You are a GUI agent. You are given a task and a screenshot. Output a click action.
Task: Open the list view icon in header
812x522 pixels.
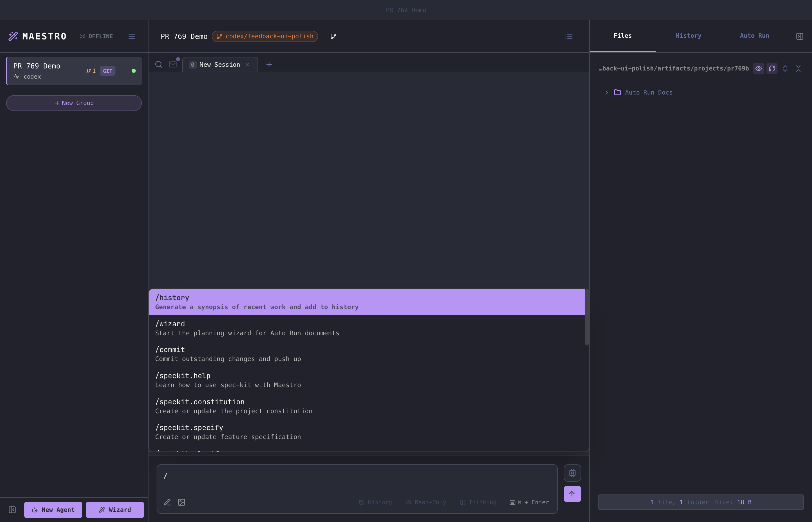569,36
